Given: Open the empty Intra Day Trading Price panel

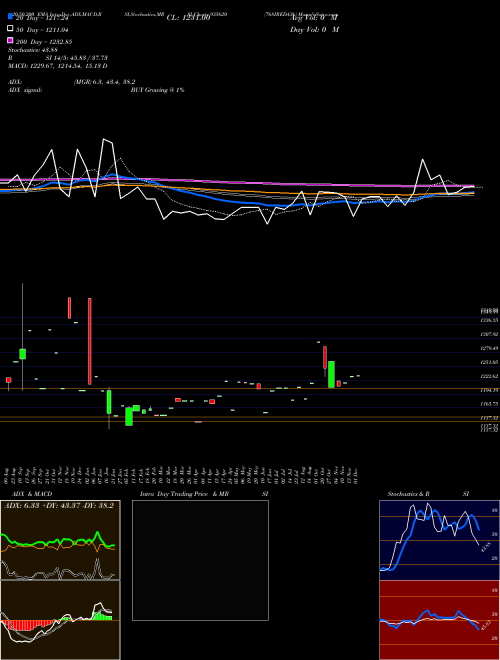Looking at the screenshot, I should (200, 560).
